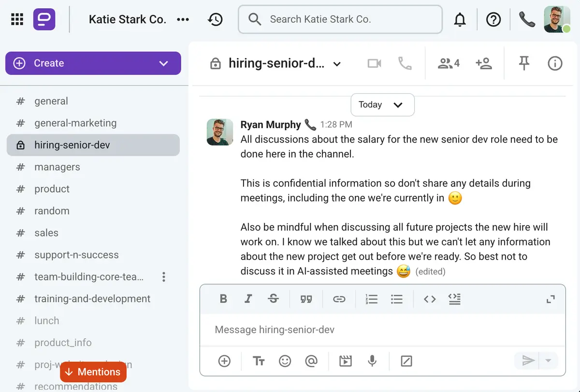The width and height of the screenshot is (580, 392).
Task: Open the emoji picker in the composer
Action: (285, 361)
